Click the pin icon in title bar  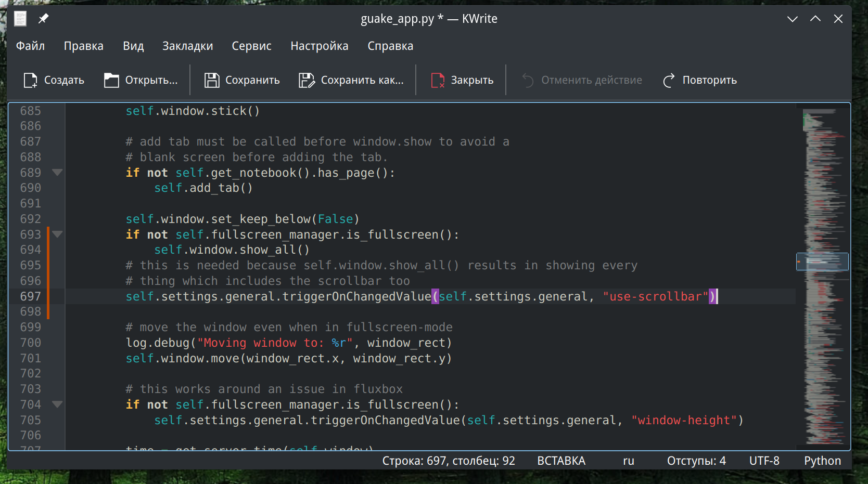(43, 19)
